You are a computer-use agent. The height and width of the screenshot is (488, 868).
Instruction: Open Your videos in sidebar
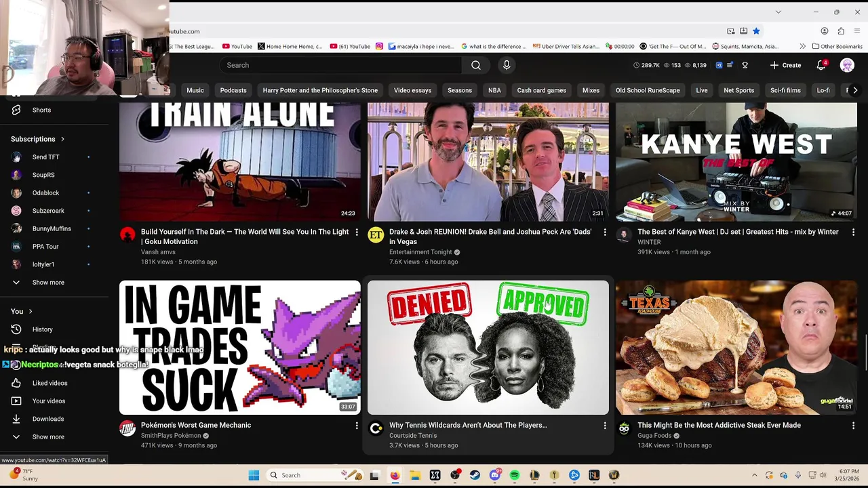(x=54, y=401)
